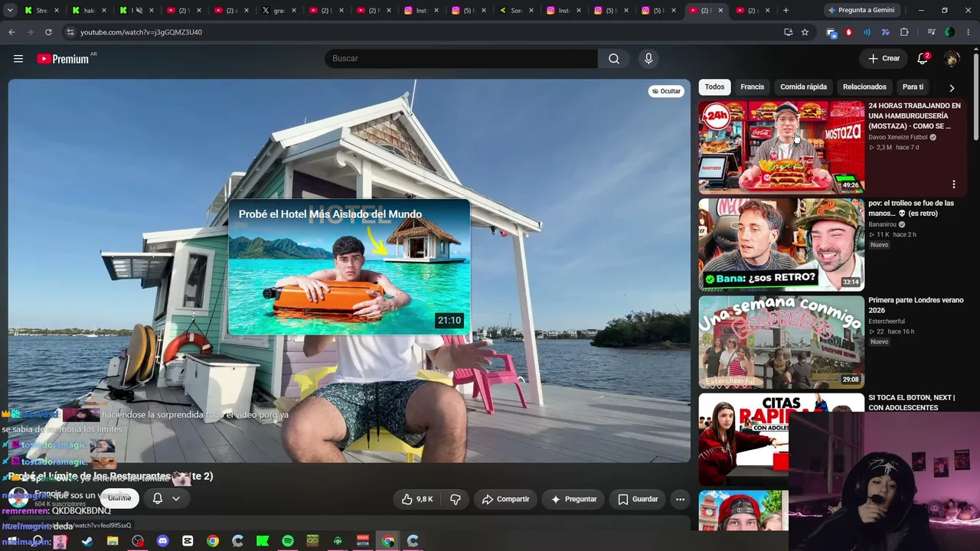Open the YouTube guide hamburger menu

click(18, 59)
